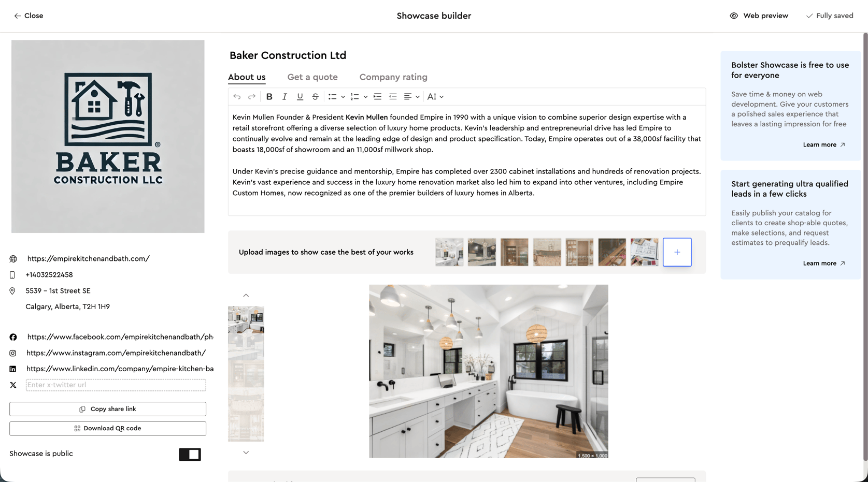Screen dimensions: 868x482
Task: Apply Italic formatting
Action: tap(284, 97)
